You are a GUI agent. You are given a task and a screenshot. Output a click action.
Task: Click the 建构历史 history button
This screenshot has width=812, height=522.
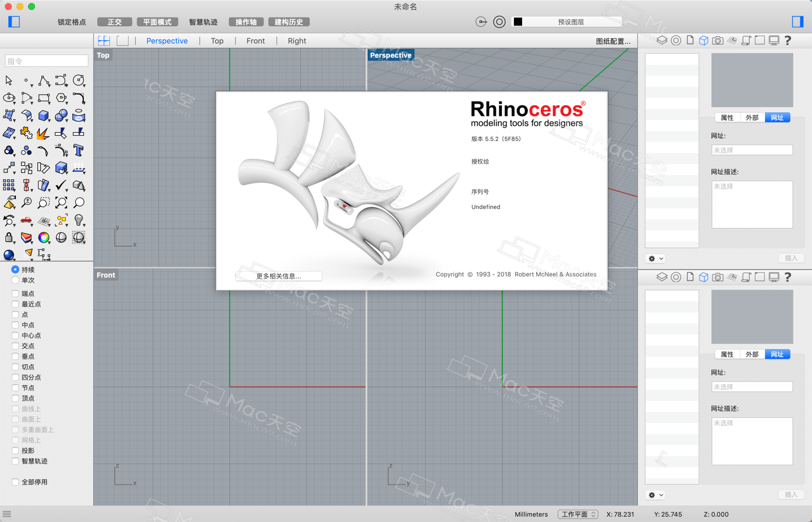pos(289,22)
